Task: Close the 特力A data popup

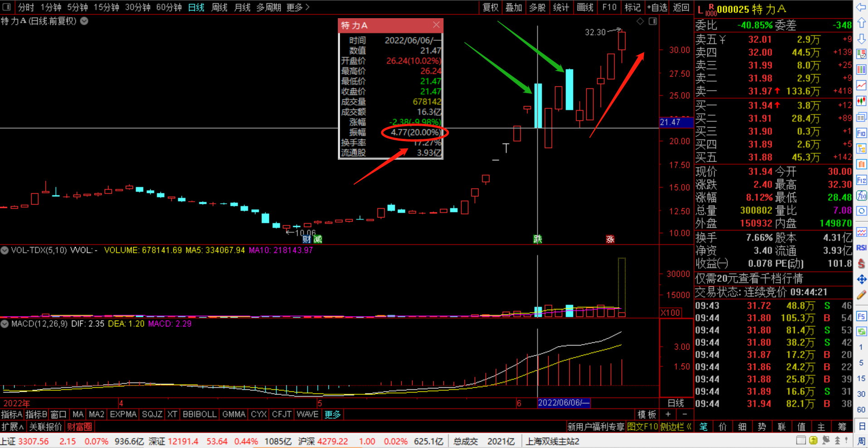Action: (x=436, y=25)
